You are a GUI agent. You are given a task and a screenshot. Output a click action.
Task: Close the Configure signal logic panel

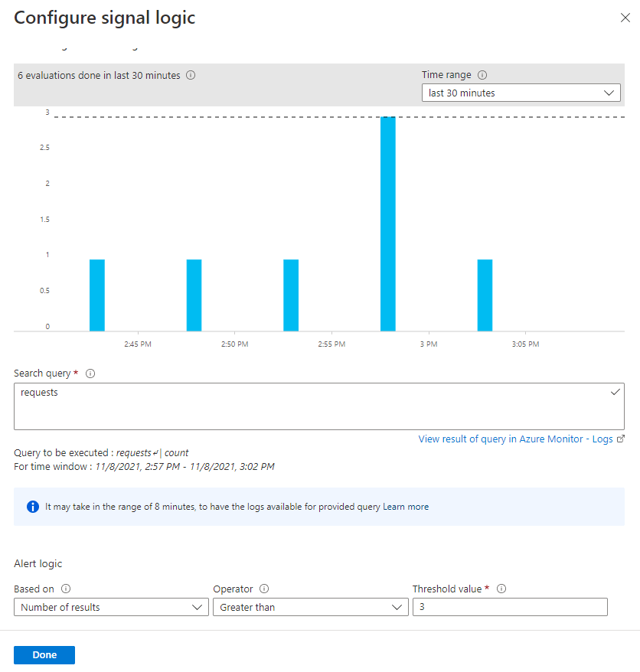click(625, 18)
